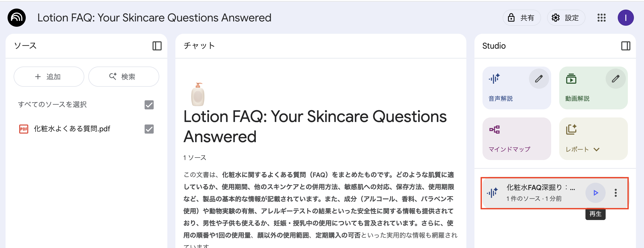Open the 設定 settings menu
Viewport: 644px width, 248px height.
click(566, 18)
